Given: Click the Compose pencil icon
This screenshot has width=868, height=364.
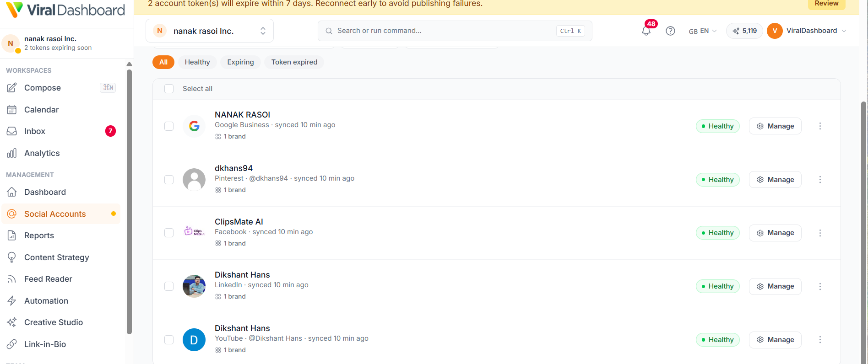Looking at the screenshot, I should pyautogui.click(x=12, y=88).
